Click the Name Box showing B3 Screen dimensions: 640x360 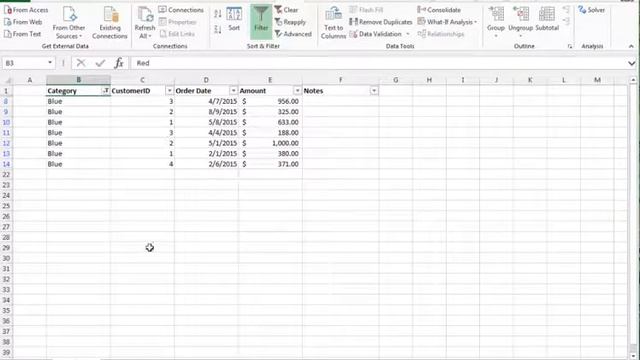(24, 63)
